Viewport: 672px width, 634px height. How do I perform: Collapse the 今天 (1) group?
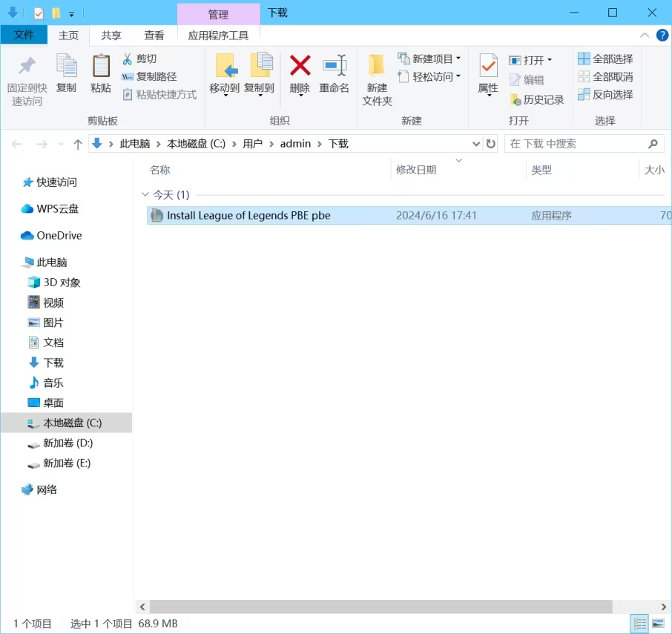tap(145, 194)
